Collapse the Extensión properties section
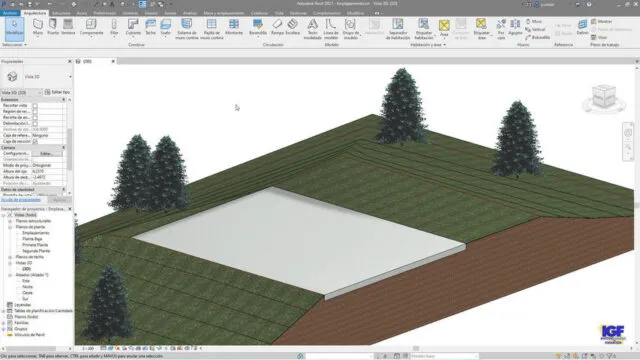 64,100
